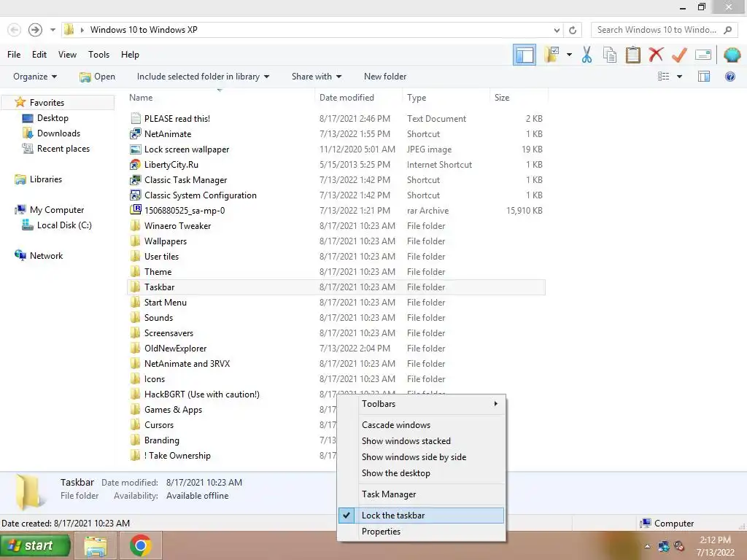
Task: Expand the address bar history dropdown
Action: (x=557, y=30)
